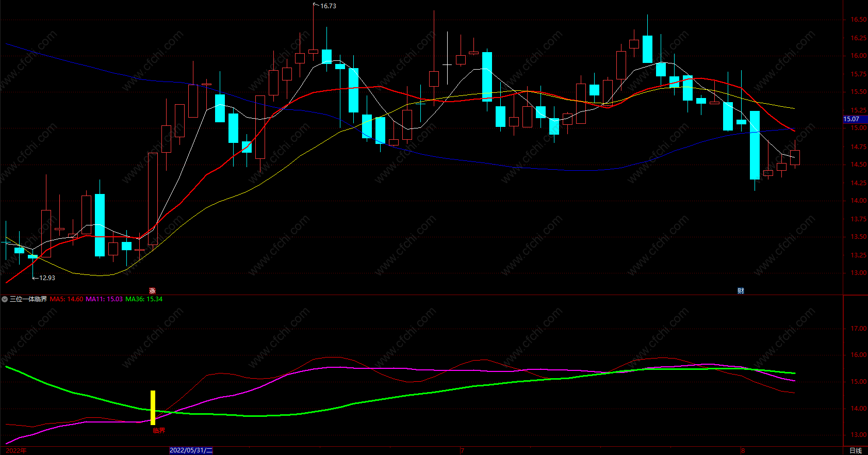Click the 财 financial event marker icon

(741, 291)
